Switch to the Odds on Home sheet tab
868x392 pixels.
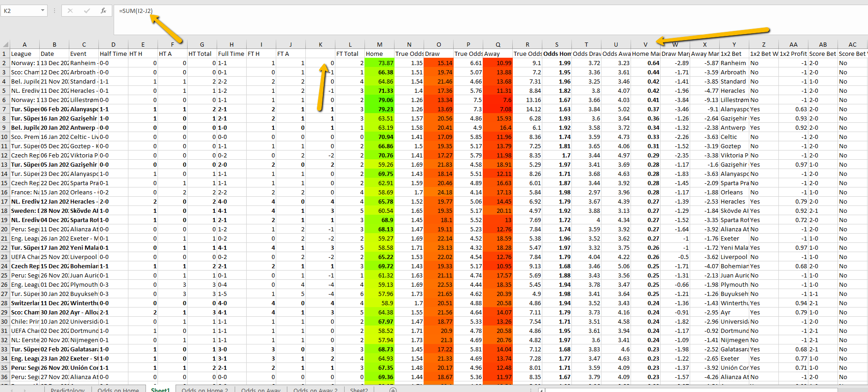pyautogui.click(x=118, y=389)
